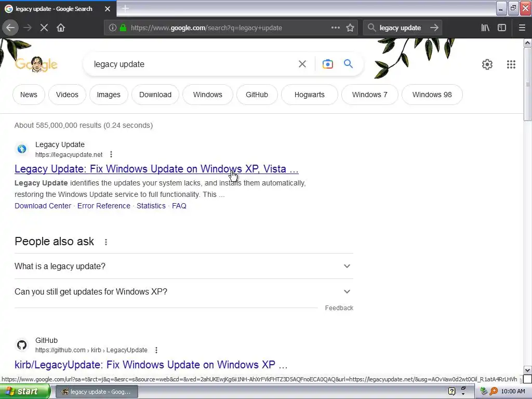This screenshot has height=399, width=532.
Task: Click the system tray clock 10:00 AM
Action: tap(513, 392)
